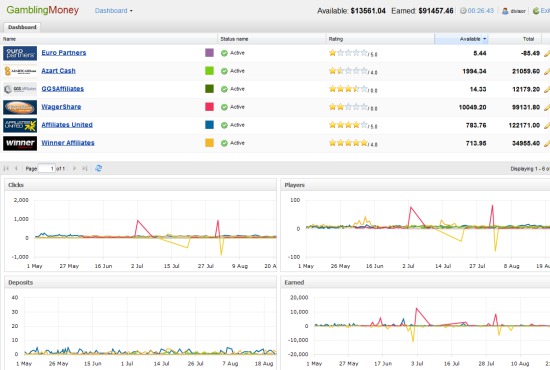Screen dimensions: 550x370
Task: Click the next page arrow
Action: click(74, 168)
